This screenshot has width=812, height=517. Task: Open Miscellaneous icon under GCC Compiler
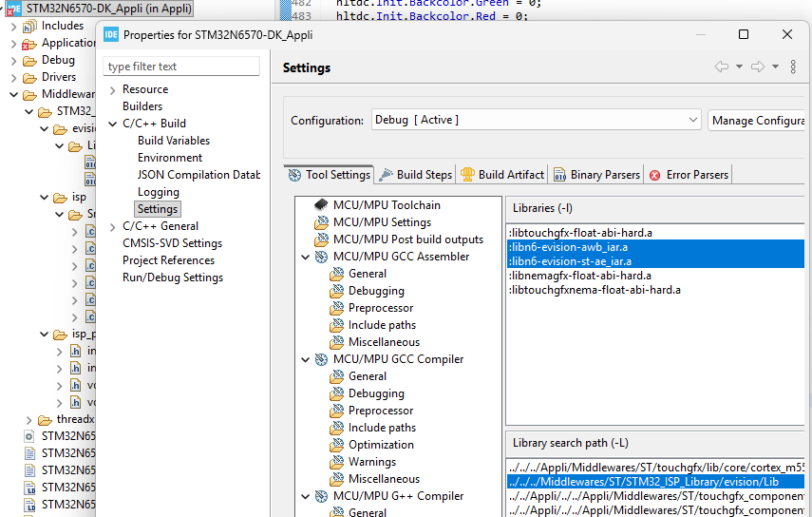click(x=336, y=479)
